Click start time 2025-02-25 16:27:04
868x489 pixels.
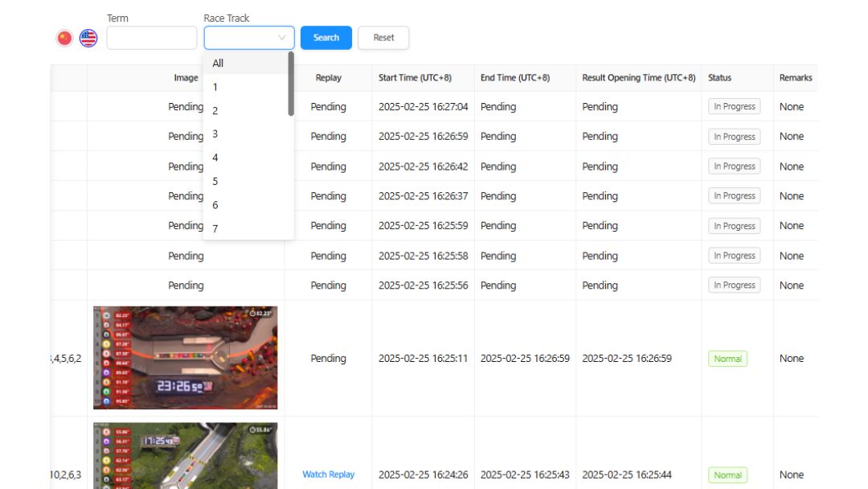tap(424, 107)
